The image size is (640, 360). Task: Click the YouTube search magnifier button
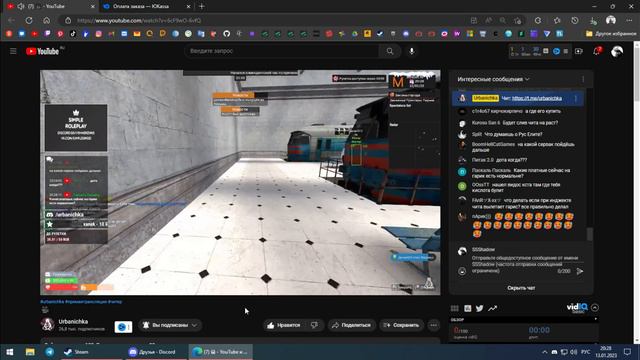[x=390, y=51]
